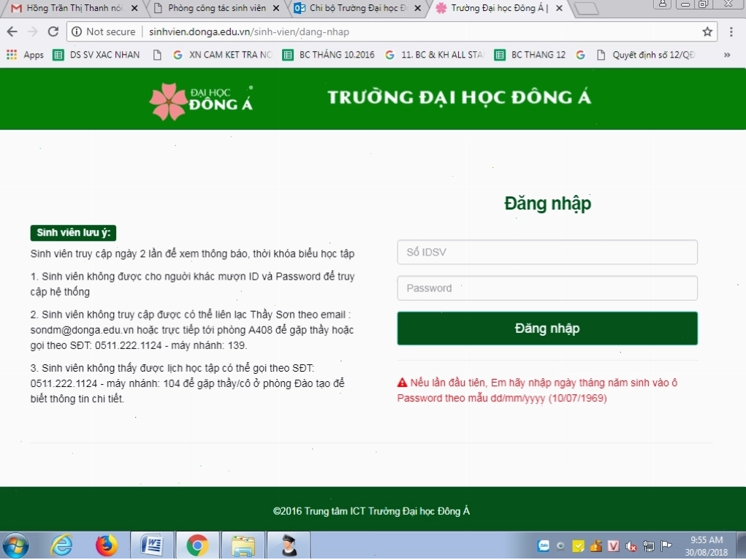Image resolution: width=746 pixels, height=560 pixels.
Task: Focus the Password input field
Action: point(547,288)
